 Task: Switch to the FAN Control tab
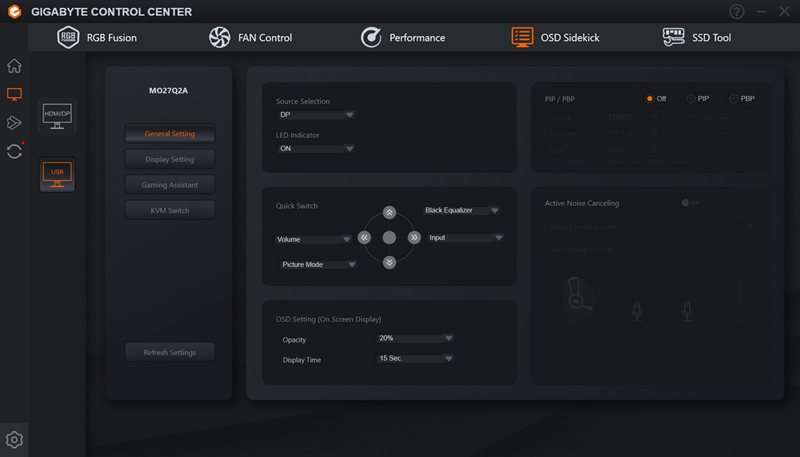251,38
